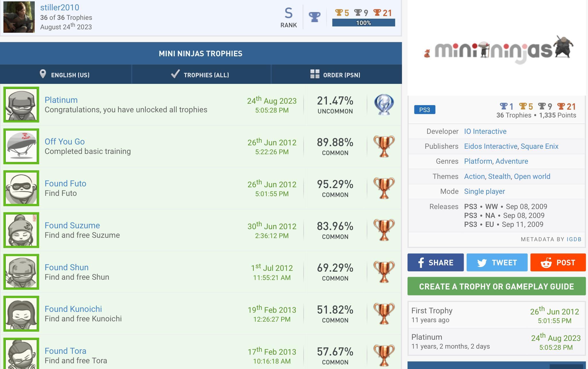Click the bronze trophy icon in the Found Tora row
Viewport: 588px width, 369px height.
click(x=384, y=356)
